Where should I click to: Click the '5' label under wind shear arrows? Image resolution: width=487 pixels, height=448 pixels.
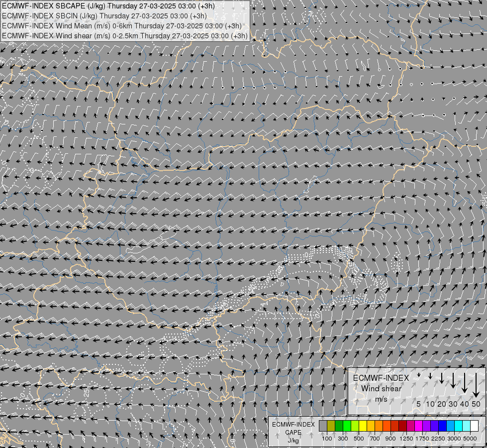[419, 404]
